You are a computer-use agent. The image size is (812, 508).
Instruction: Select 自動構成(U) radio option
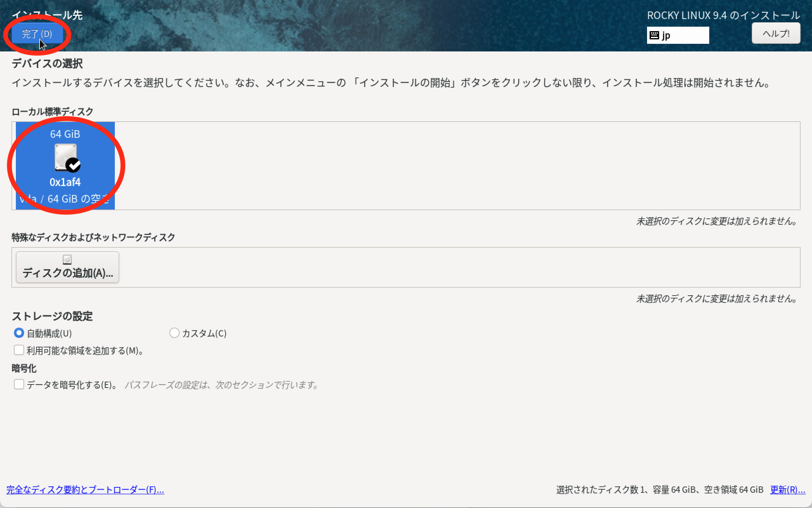[x=43, y=333]
